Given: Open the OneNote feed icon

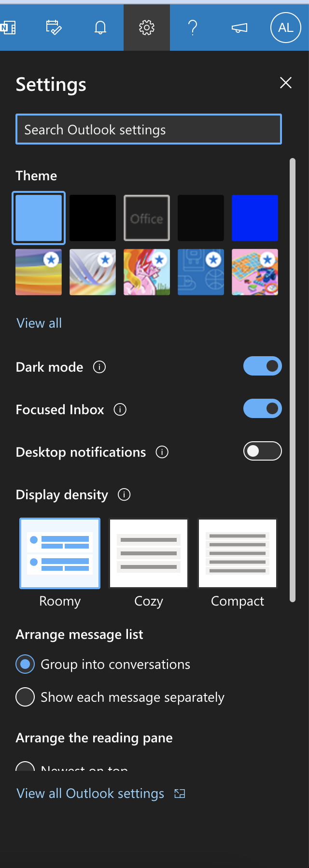Looking at the screenshot, I should click(8, 28).
